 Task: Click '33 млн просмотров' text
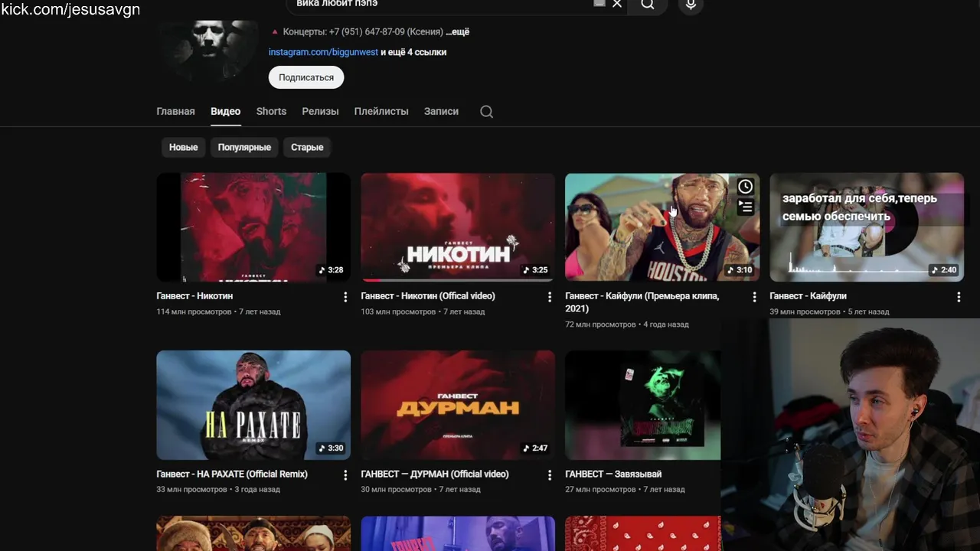coord(191,490)
